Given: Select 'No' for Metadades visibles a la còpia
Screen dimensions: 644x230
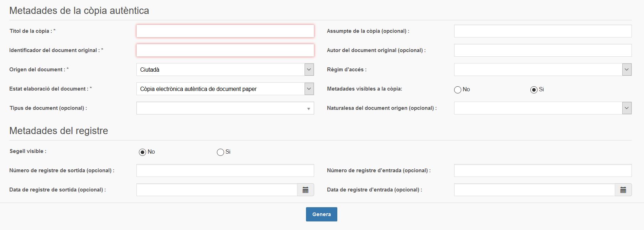Looking at the screenshot, I should pos(458,90).
